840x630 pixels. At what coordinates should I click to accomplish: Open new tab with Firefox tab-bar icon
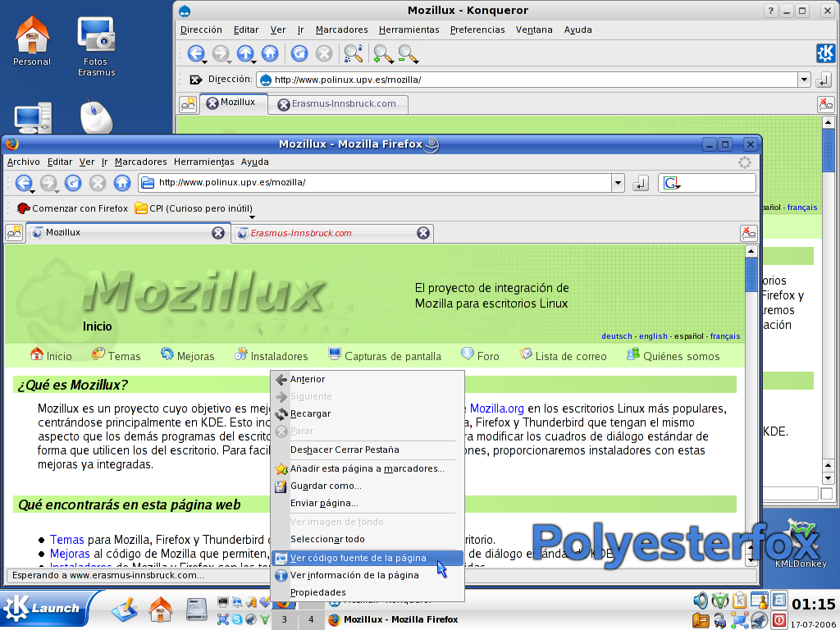click(x=13, y=232)
